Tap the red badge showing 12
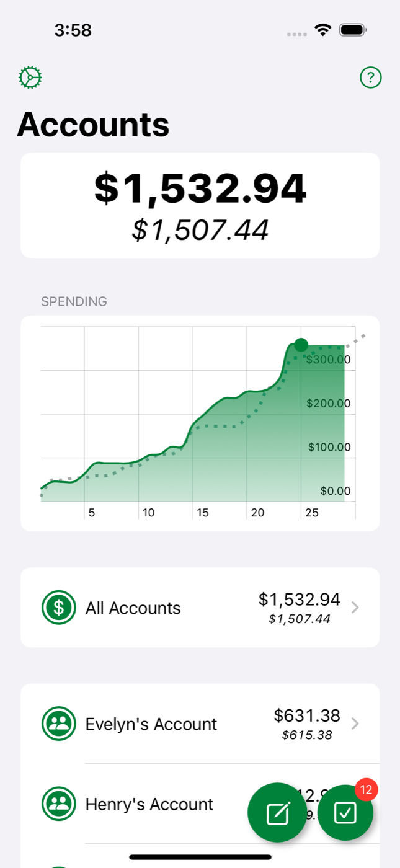 (x=366, y=789)
